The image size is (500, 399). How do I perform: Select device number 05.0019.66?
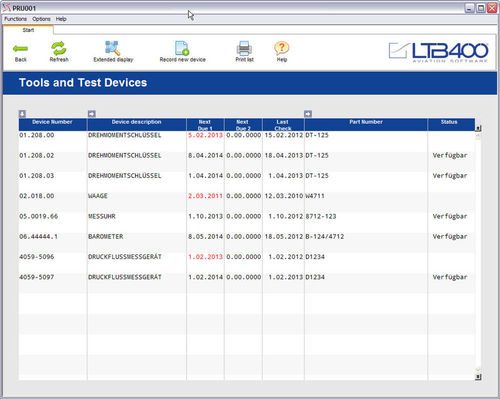39,216
